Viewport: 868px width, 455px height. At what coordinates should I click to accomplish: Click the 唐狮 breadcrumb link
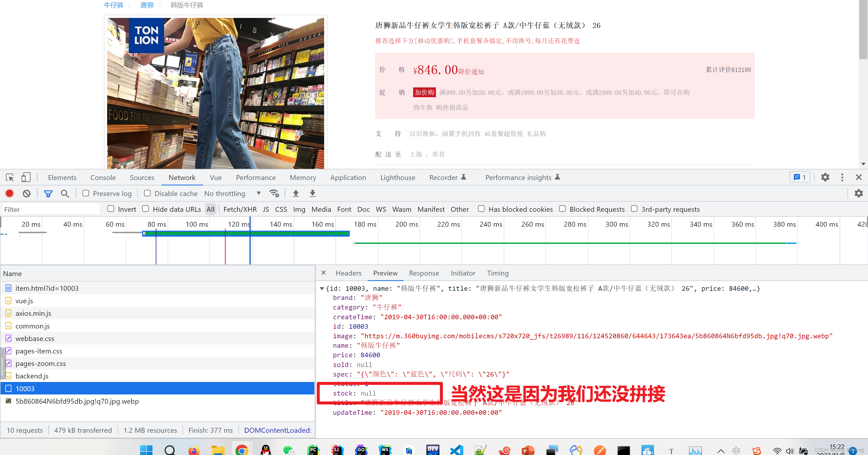click(x=147, y=5)
